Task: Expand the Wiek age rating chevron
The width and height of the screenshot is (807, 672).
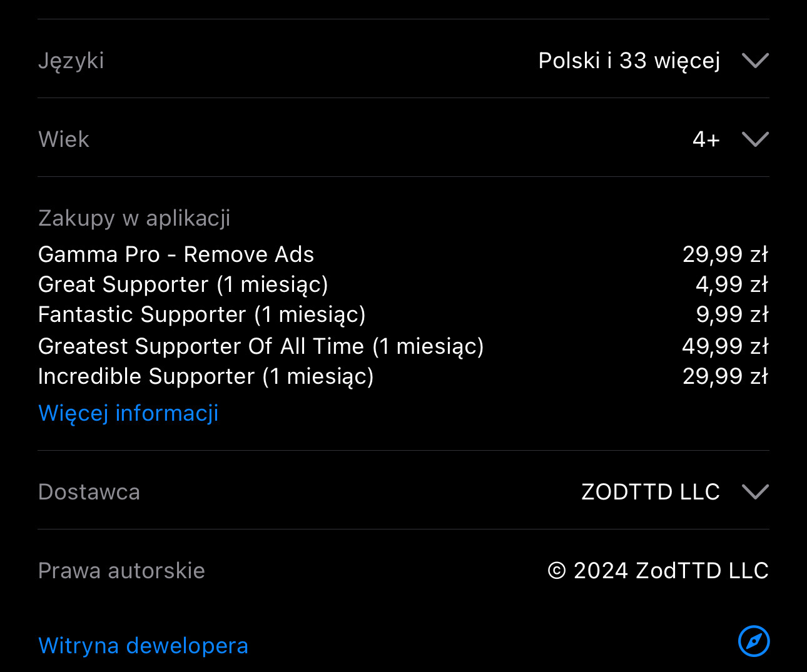Action: (755, 139)
